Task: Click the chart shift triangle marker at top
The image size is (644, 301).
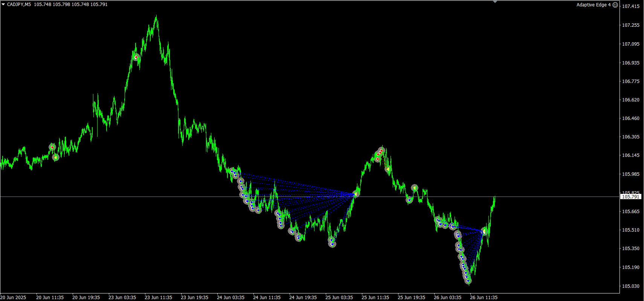Action: pyautogui.click(x=495, y=2)
